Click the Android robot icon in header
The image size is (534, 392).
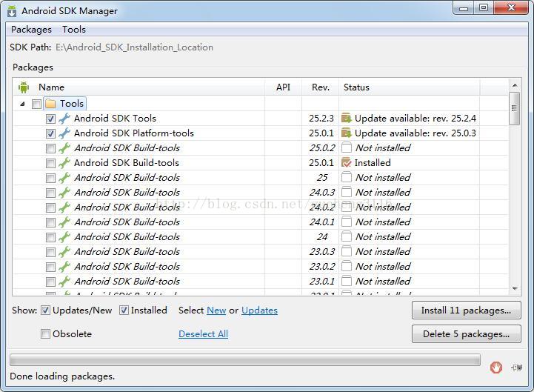24,87
